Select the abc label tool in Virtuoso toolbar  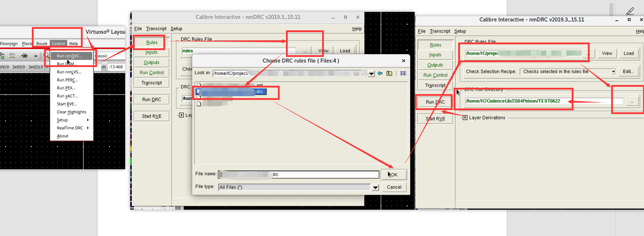[x=12, y=55]
